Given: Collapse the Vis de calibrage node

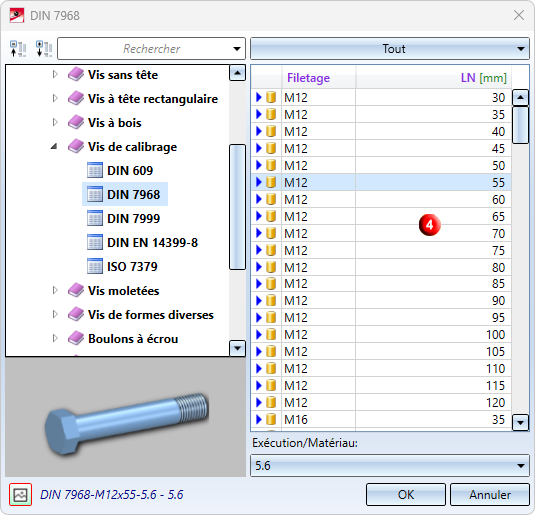Looking at the screenshot, I should tap(54, 147).
